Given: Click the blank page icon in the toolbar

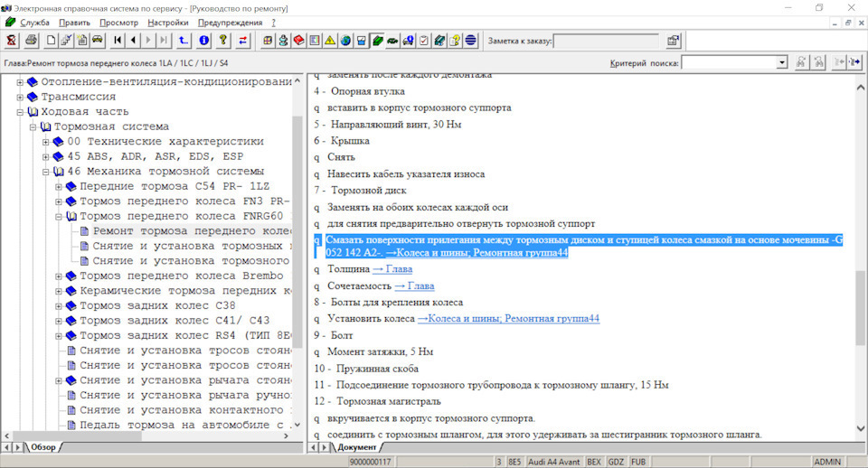Looking at the screenshot, I should (x=51, y=41).
